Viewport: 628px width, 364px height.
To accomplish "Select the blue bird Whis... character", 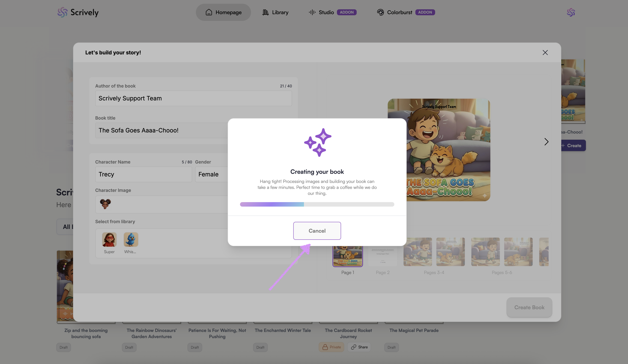I will tap(131, 240).
